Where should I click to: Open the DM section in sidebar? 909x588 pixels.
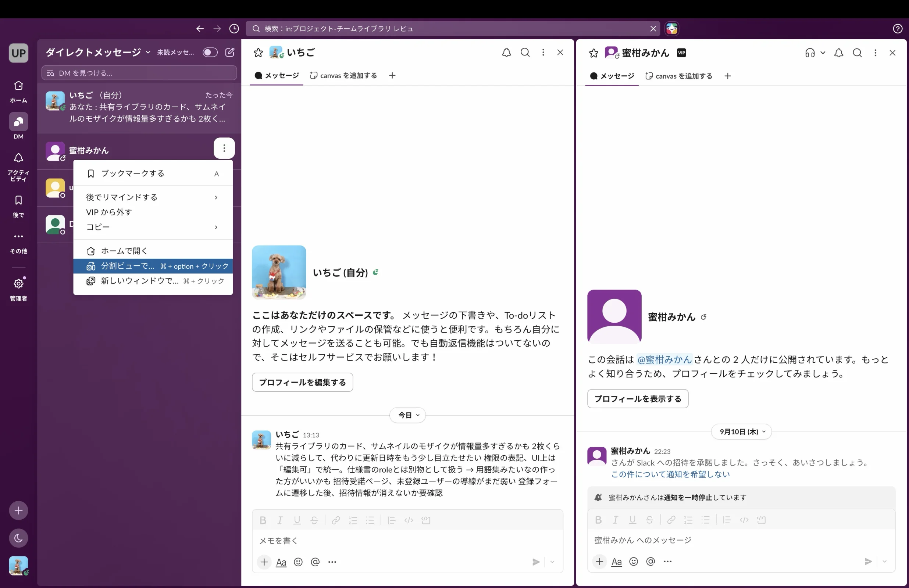(18, 126)
